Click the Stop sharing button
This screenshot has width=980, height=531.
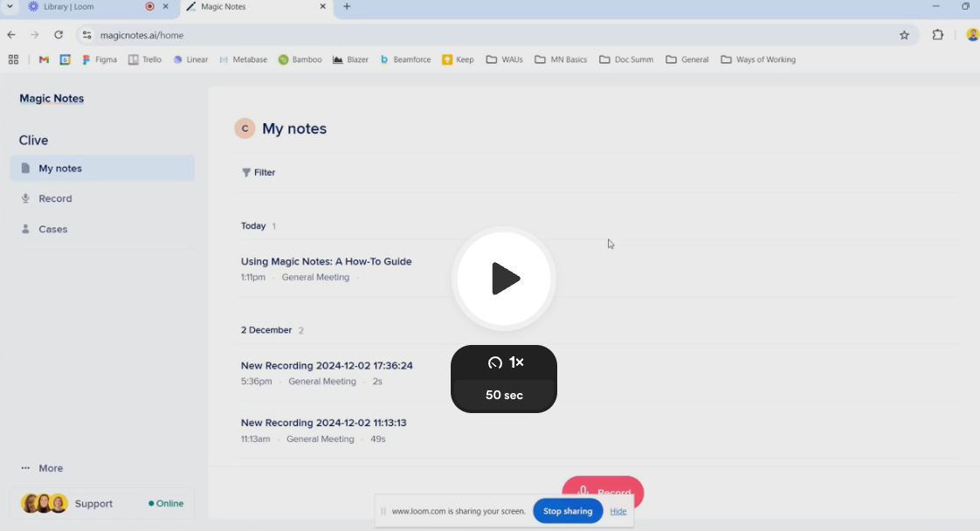coord(567,511)
